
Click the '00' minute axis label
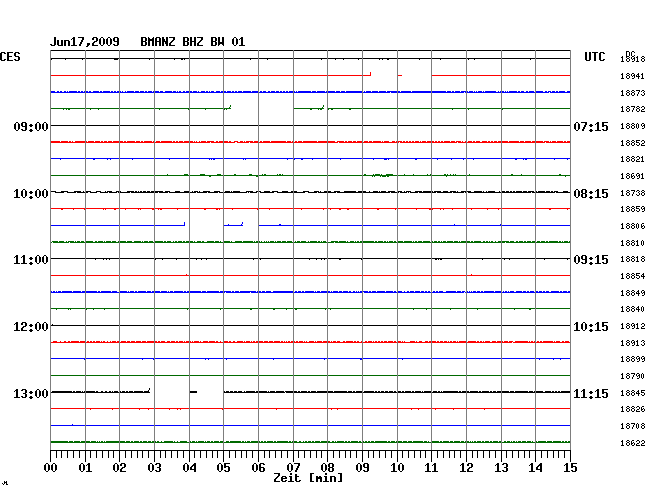click(51, 468)
